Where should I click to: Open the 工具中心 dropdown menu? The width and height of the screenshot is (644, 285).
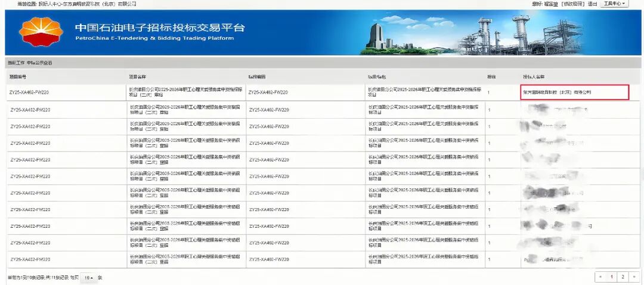[614, 4]
